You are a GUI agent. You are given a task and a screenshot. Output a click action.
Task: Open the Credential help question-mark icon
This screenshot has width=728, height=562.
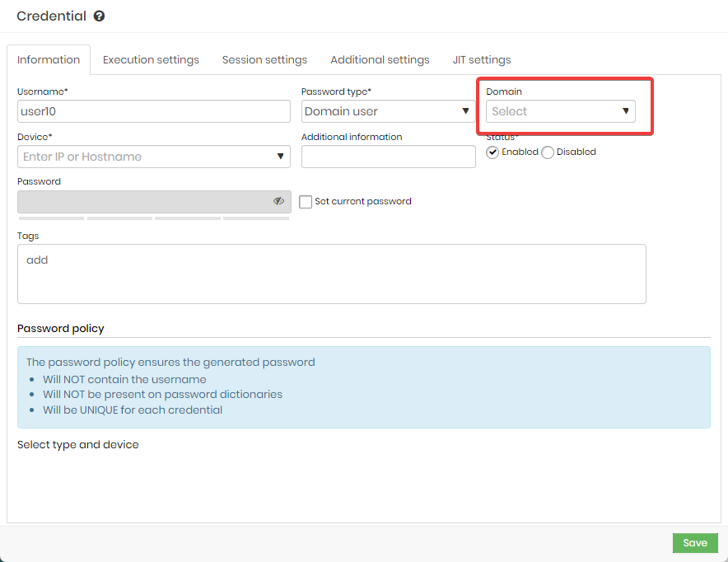point(99,16)
